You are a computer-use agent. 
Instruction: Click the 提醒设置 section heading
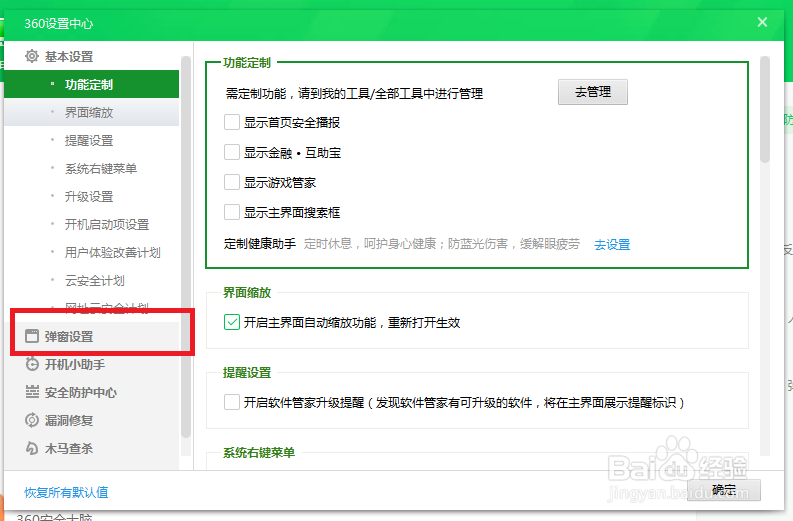click(247, 372)
